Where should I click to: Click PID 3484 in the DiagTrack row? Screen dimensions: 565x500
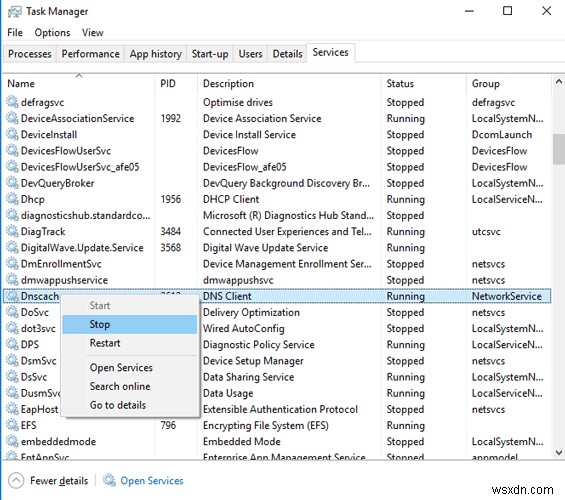point(170,231)
